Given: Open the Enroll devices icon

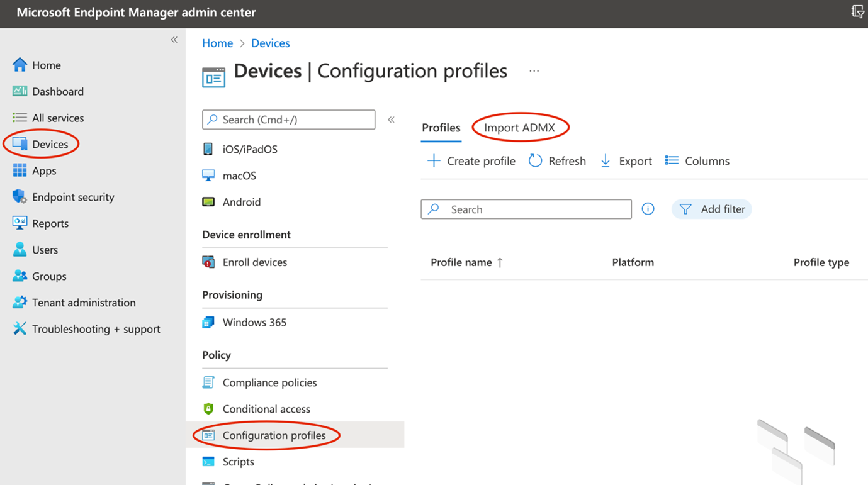Looking at the screenshot, I should pyautogui.click(x=208, y=262).
